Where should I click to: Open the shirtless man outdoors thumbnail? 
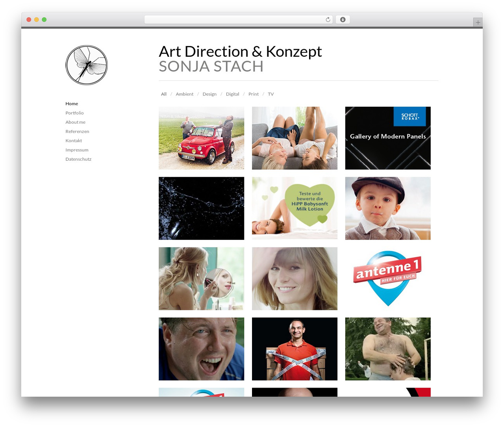pos(388,349)
